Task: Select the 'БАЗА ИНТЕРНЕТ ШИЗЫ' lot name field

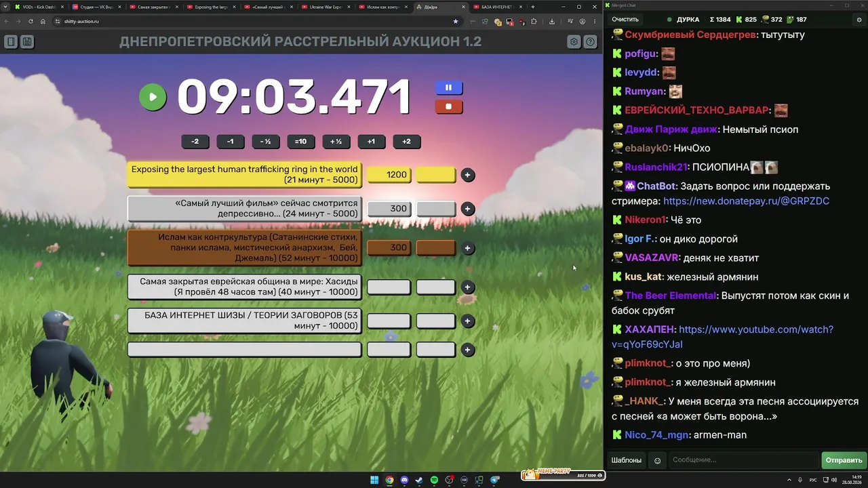Action: (244, 321)
